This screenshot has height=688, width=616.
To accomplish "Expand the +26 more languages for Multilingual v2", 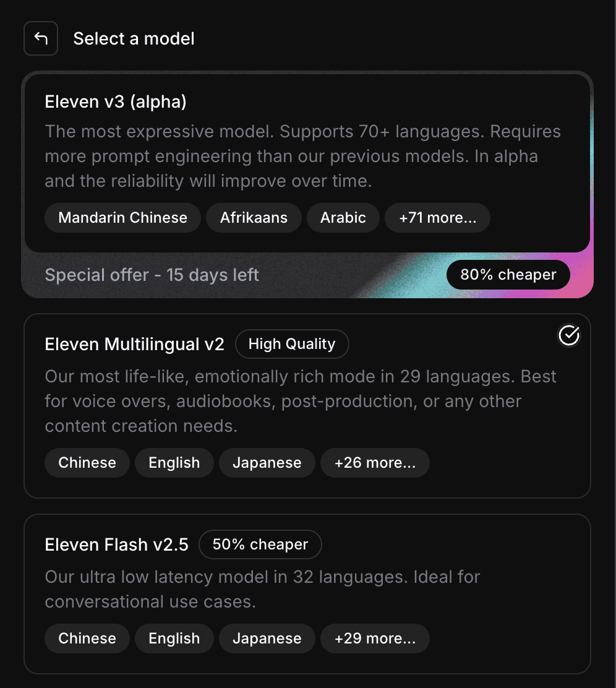I will click(x=375, y=462).
